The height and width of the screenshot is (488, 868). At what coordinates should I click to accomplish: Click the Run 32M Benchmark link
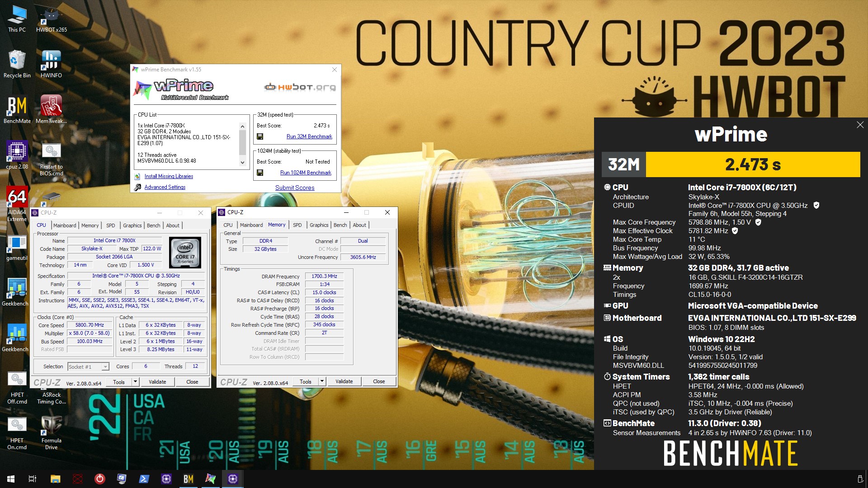309,136
